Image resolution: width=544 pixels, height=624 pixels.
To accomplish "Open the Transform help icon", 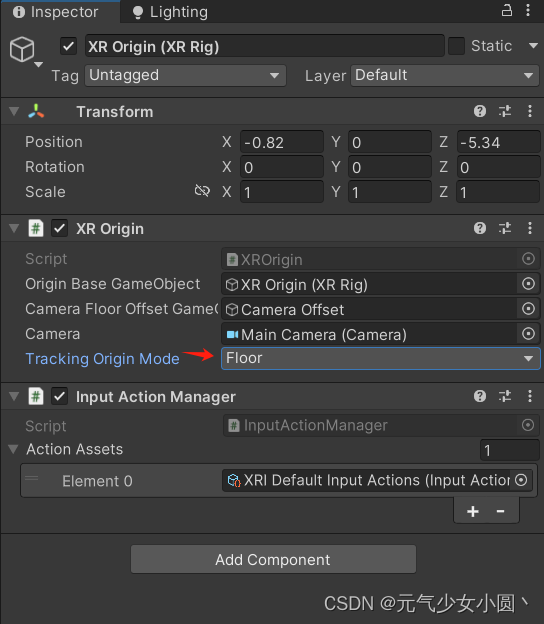I will pos(480,111).
